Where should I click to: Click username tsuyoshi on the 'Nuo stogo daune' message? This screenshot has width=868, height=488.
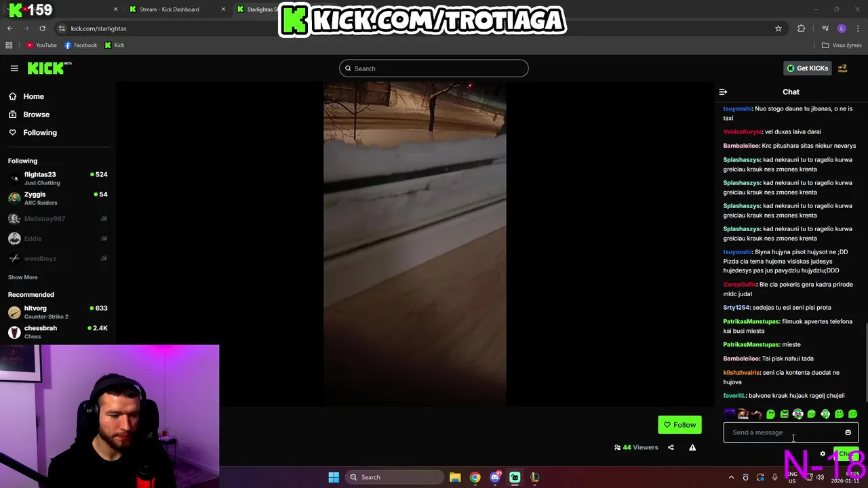[x=737, y=108]
